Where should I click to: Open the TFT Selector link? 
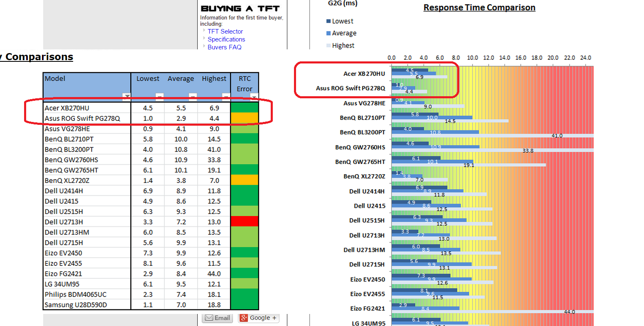tap(225, 32)
